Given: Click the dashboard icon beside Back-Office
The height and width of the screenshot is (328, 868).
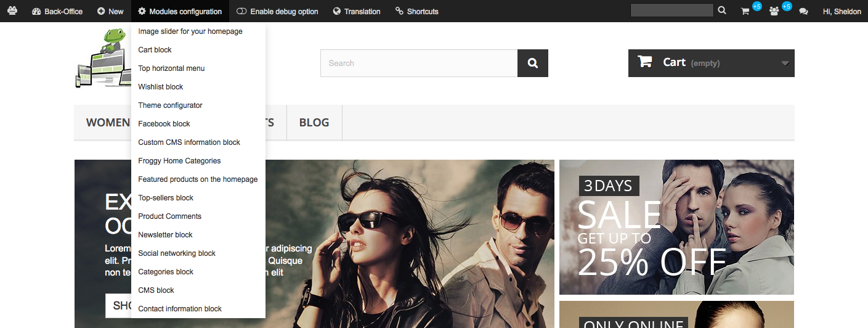Looking at the screenshot, I should click(x=36, y=11).
